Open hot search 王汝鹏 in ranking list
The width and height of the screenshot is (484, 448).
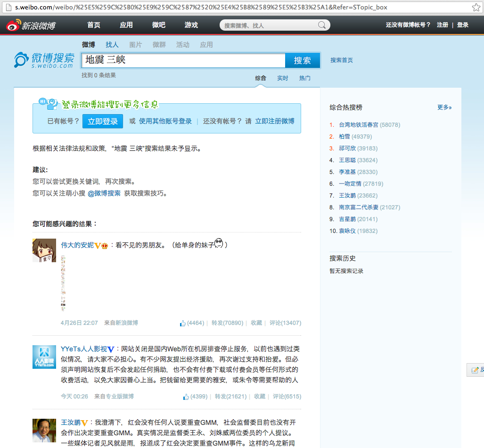347,196
